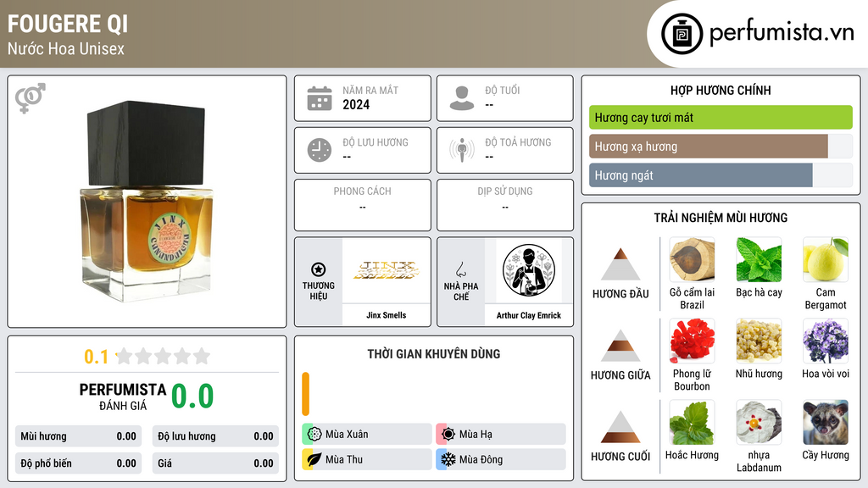868x488 pixels.
Task: Click the Thời gian khuyên dùng heading
Action: coord(434,353)
